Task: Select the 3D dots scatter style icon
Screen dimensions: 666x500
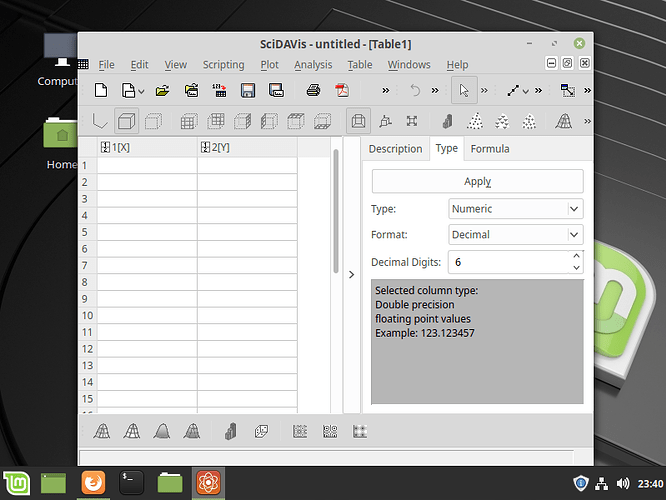Action: pos(475,121)
